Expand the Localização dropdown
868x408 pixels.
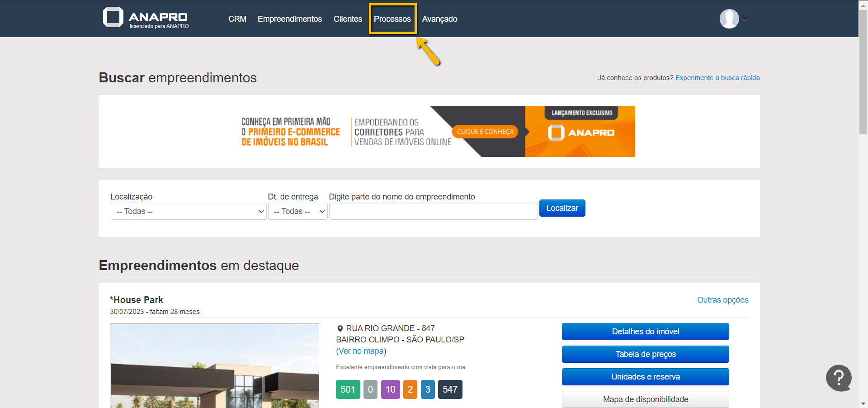pyautogui.click(x=189, y=211)
